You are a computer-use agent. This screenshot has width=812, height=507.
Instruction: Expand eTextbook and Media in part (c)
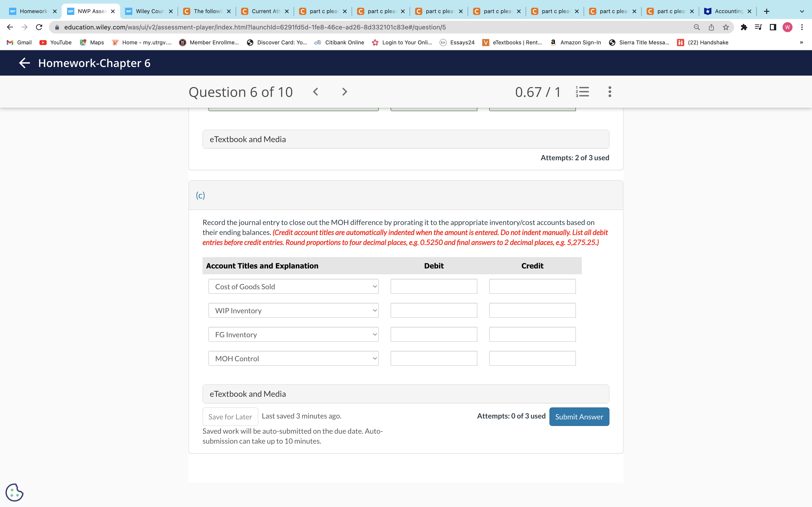point(406,394)
